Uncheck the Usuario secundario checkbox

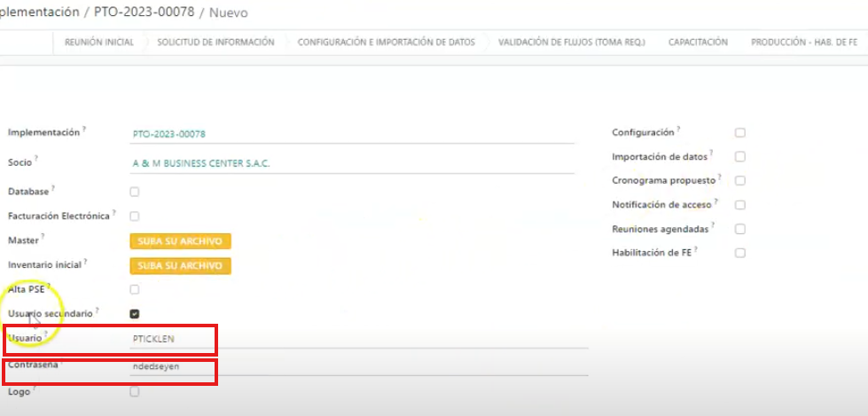135,313
